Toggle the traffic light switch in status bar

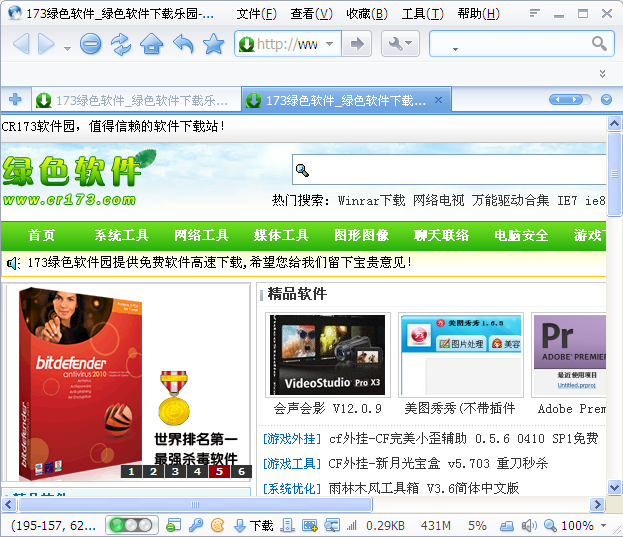coord(132,525)
